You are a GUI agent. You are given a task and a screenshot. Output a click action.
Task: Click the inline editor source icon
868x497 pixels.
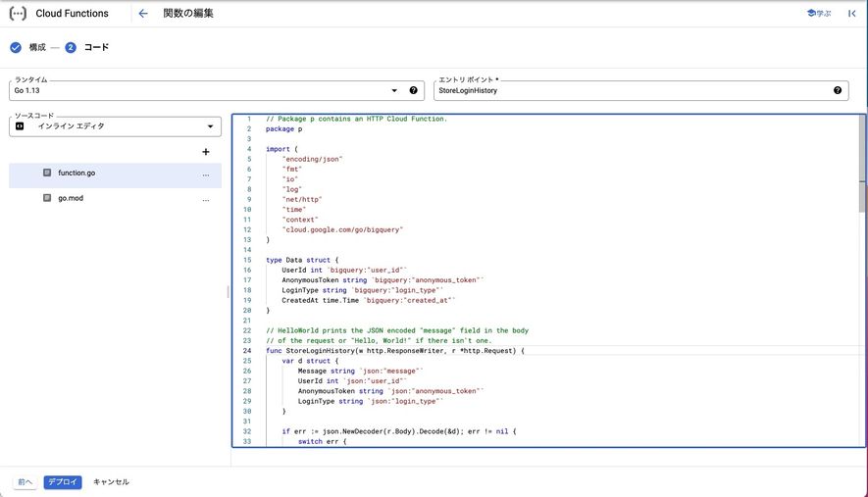click(20, 126)
